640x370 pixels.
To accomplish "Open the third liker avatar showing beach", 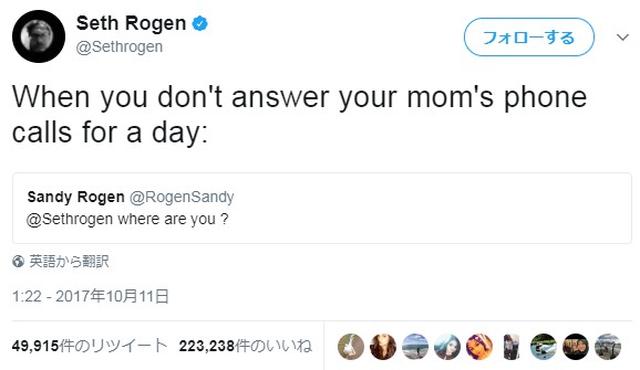I will coord(415,347).
